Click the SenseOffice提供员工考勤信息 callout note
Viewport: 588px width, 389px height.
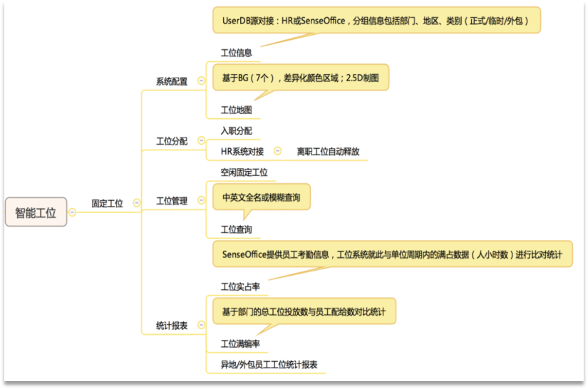tap(393, 254)
